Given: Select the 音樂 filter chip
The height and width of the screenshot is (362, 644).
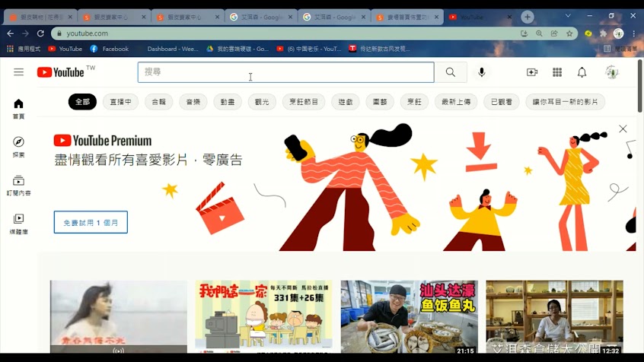Looking at the screenshot, I should 193,102.
